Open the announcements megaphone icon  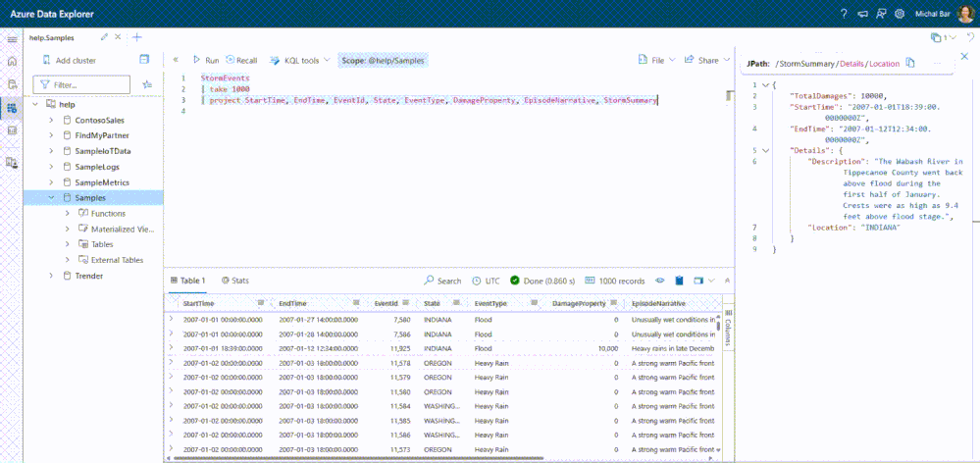click(x=862, y=13)
